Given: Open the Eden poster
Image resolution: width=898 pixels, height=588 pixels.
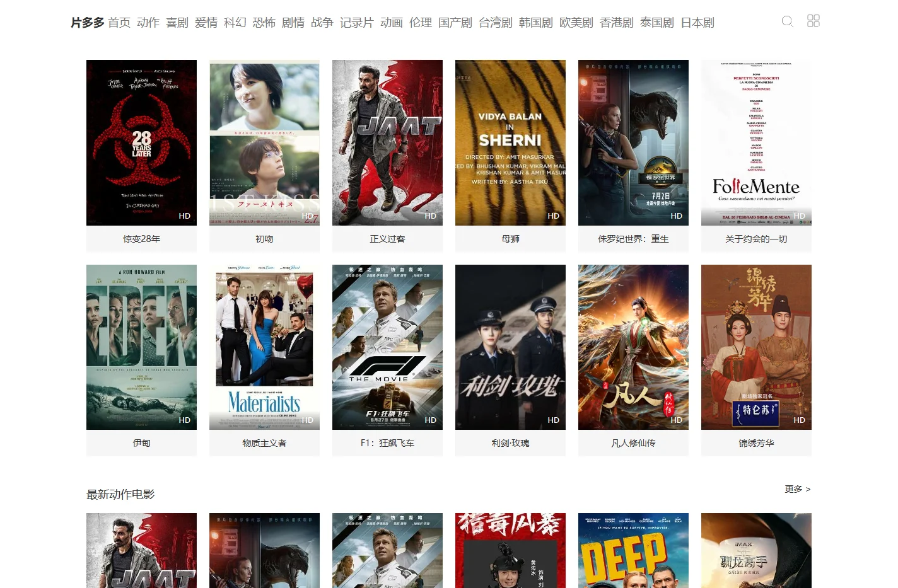Looking at the screenshot, I should (141, 347).
